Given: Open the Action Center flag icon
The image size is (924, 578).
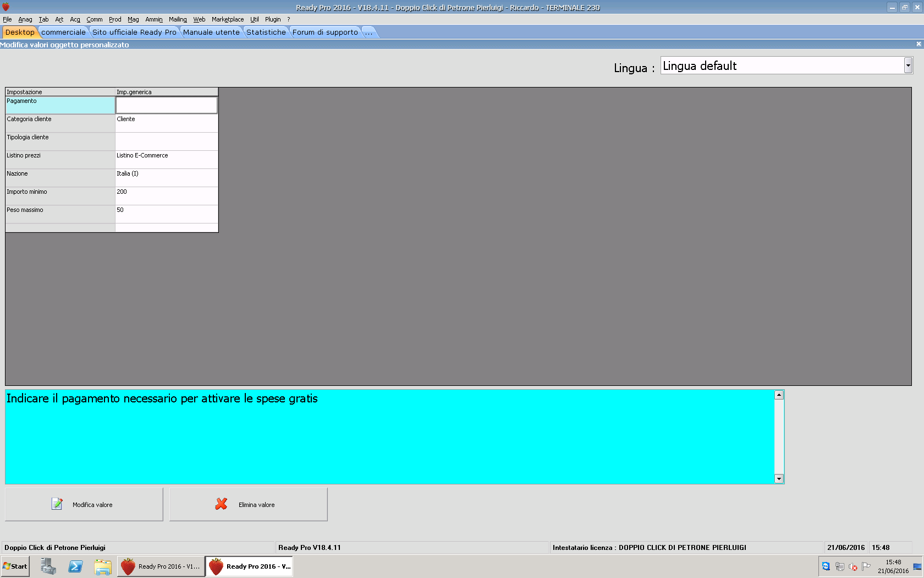Looking at the screenshot, I should [x=866, y=566].
